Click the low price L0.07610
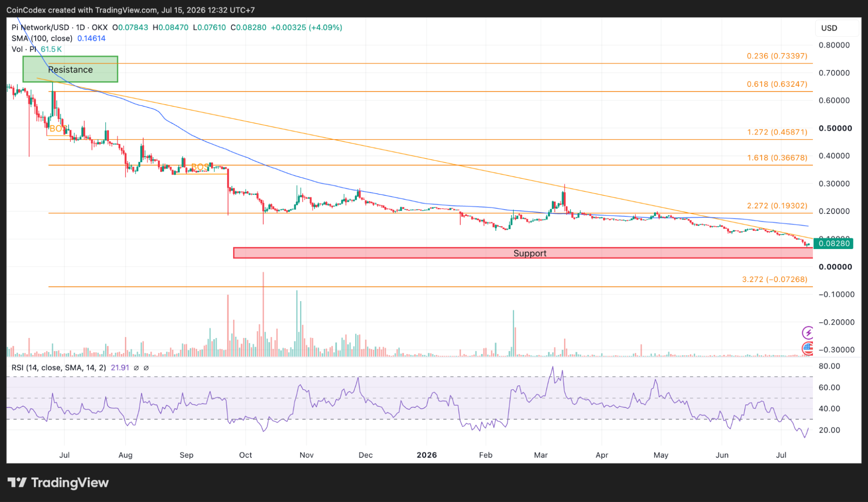 [x=209, y=27]
